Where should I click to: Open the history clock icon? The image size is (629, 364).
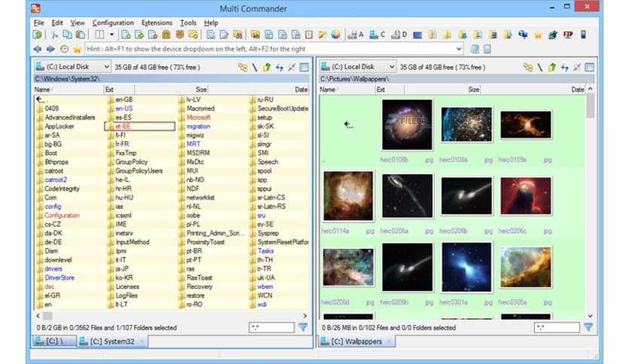click(x=64, y=49)
